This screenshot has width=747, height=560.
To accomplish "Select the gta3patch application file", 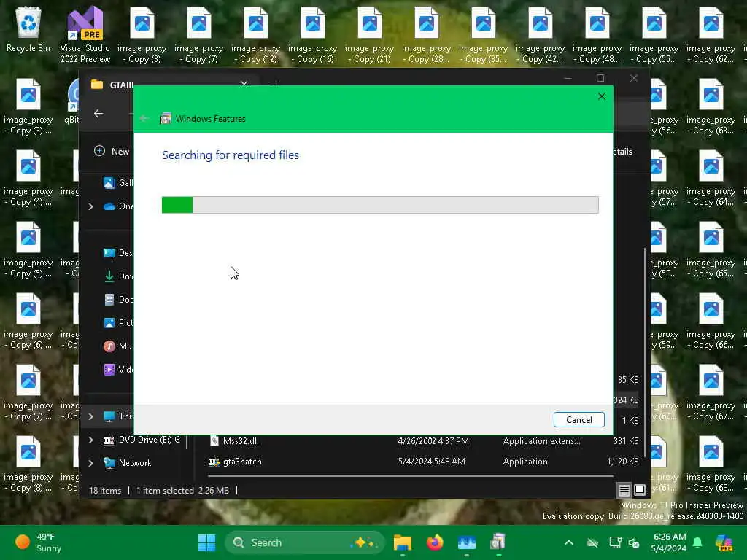I will [x=424, y=462].
